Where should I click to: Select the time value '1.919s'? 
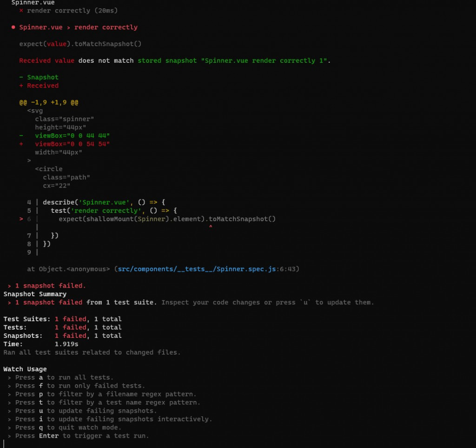[66, 344]
